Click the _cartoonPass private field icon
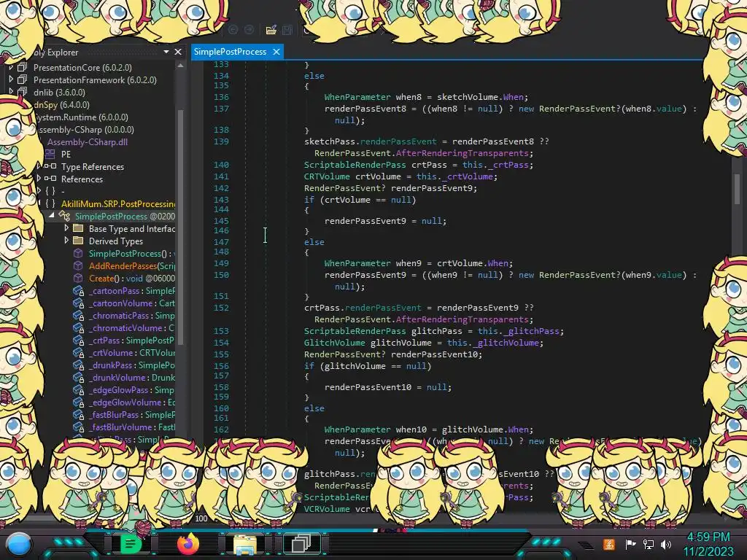The image size is (747, 560). pyautogui.click(x=78, y=290)
